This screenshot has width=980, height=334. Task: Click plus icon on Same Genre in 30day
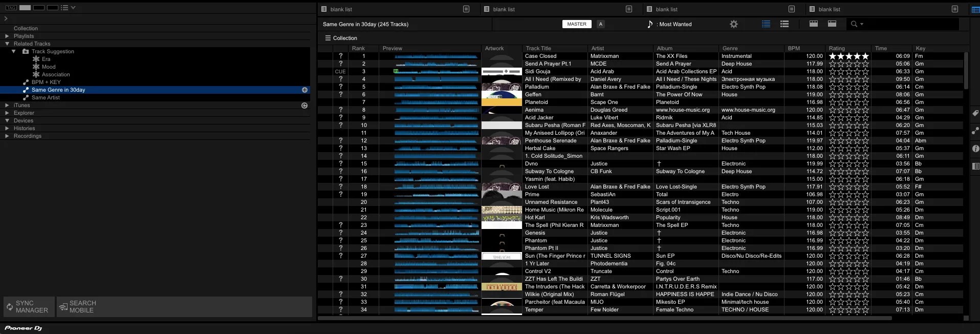click(304, 90)
